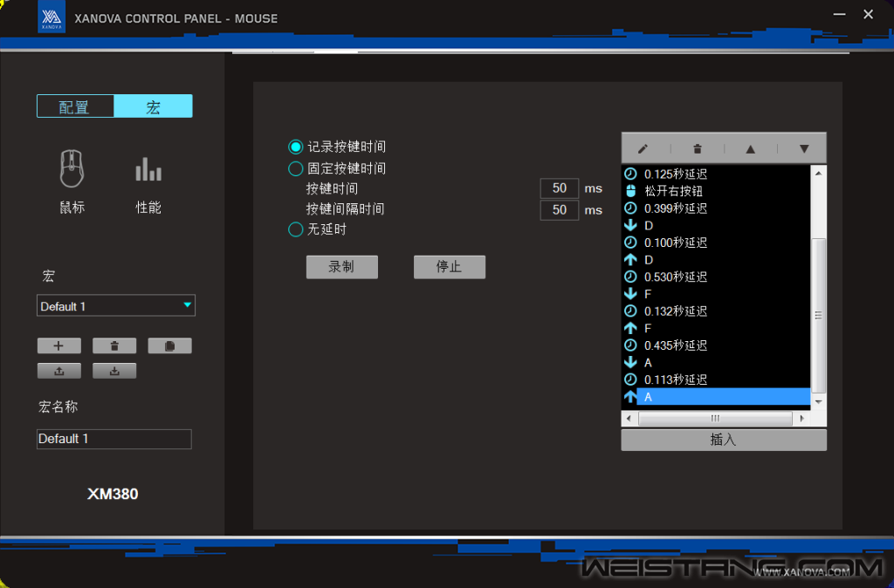
Task: Click the 插入 insert button
Action: pyautogui.click(x=724, y=440)
